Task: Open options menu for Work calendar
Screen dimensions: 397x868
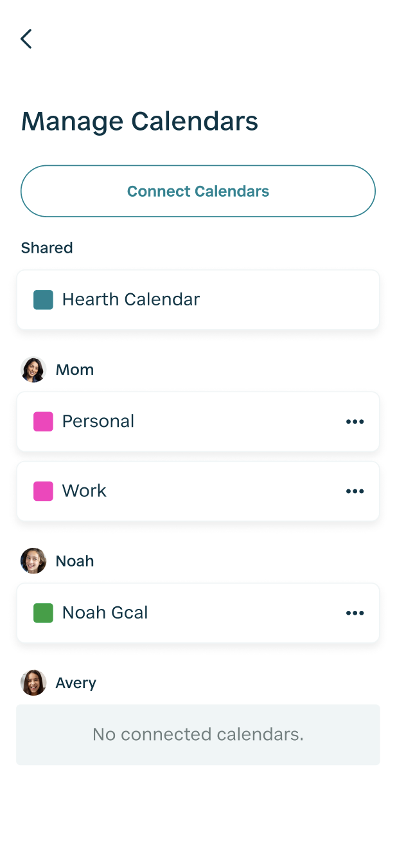Action: pos(355,491)
